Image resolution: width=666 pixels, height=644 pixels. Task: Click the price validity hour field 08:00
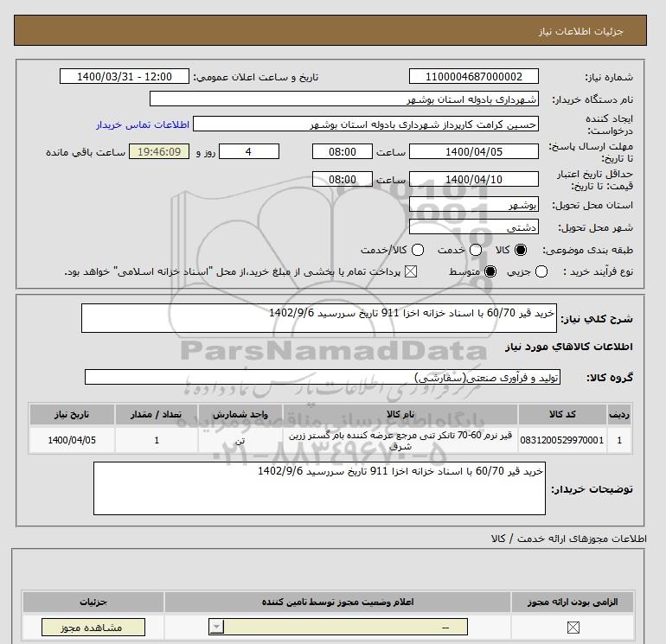click(x=343, y=179)
